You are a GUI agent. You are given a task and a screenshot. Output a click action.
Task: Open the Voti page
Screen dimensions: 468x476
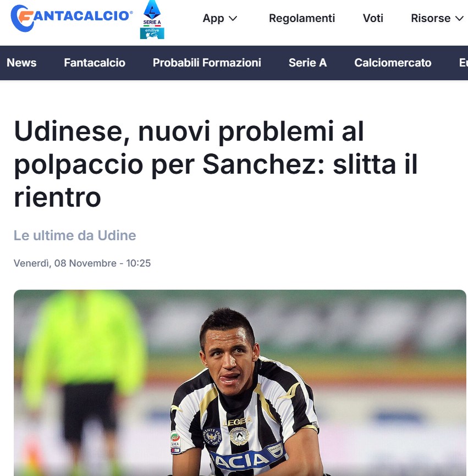click(373, 18)
